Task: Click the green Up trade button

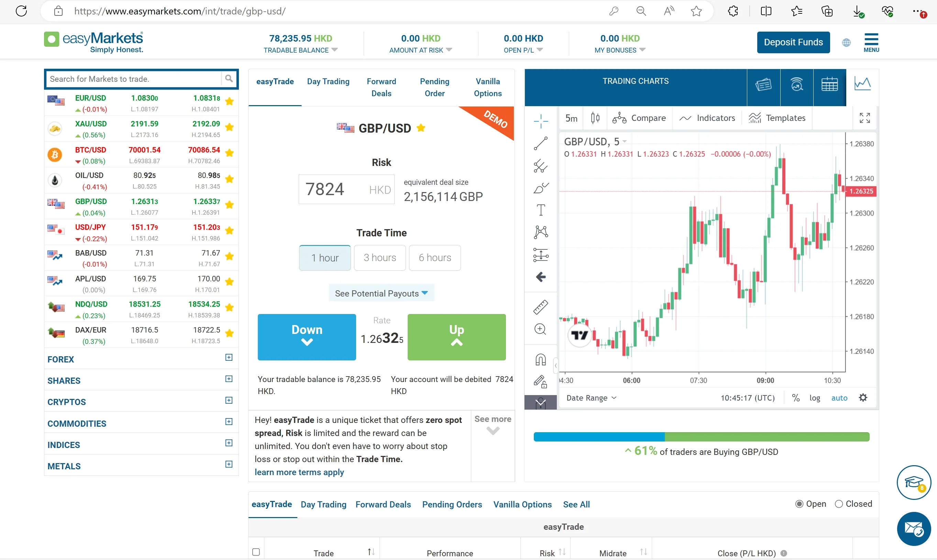Action: (x=456, y=337)
